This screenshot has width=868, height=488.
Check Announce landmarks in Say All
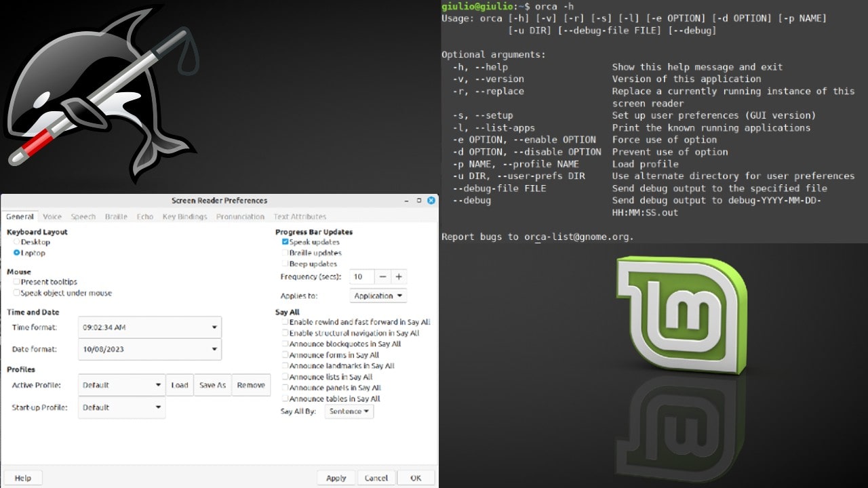(x=338, y=366)
